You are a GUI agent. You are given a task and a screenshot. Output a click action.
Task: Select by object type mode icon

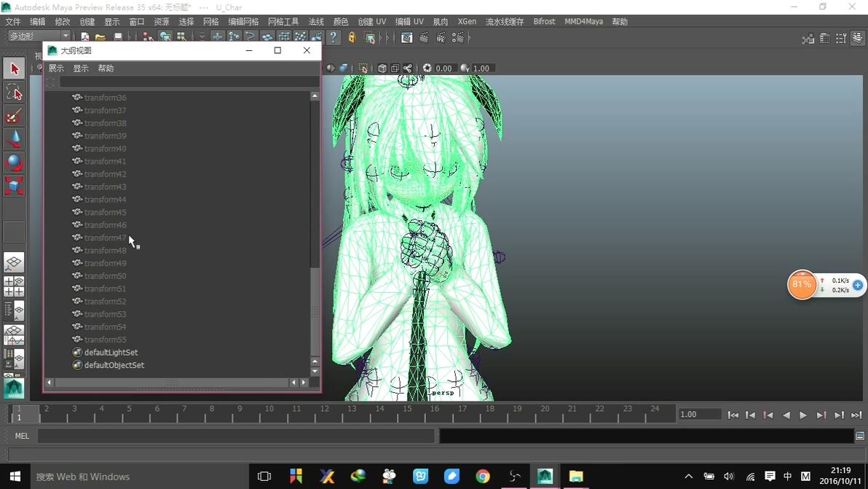[x=165, y=36]
